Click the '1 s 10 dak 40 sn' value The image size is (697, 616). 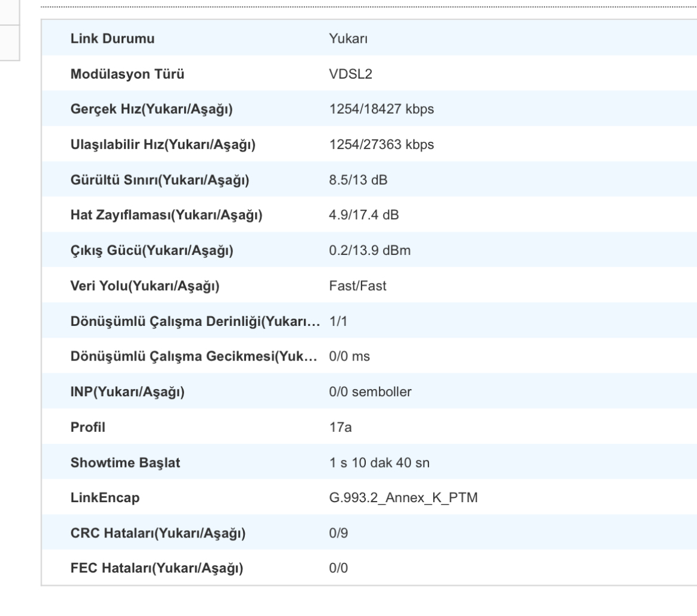point(379,463)
